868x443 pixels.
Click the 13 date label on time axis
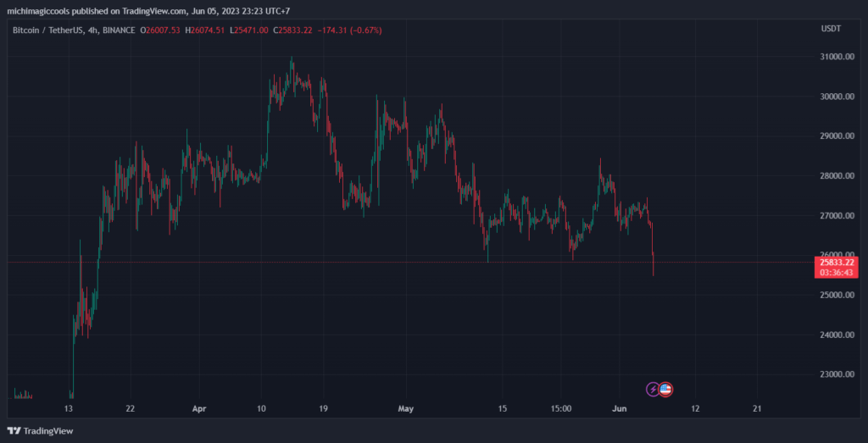[72, 408]
